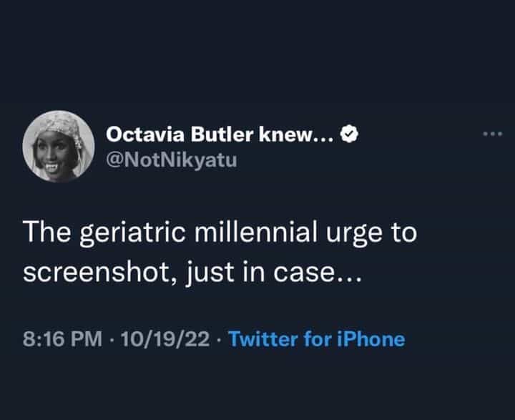Click the 10/19/22 tweet date
The image size is (515, 420).
tap(167, 338)
